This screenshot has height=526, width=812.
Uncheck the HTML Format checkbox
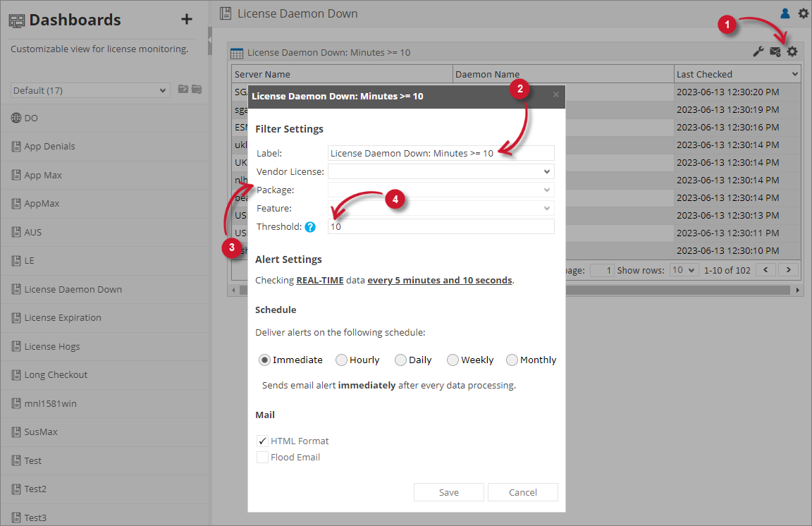coord(262,441)
